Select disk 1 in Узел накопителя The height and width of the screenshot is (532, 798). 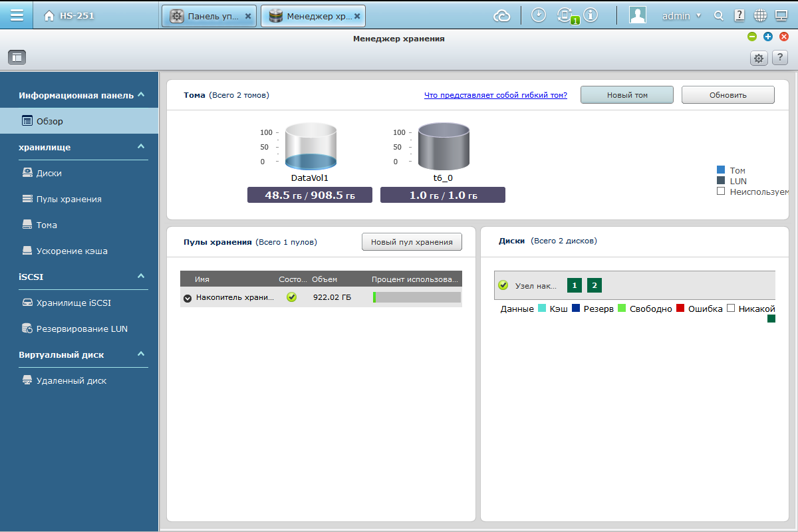(x=575, y=285)
